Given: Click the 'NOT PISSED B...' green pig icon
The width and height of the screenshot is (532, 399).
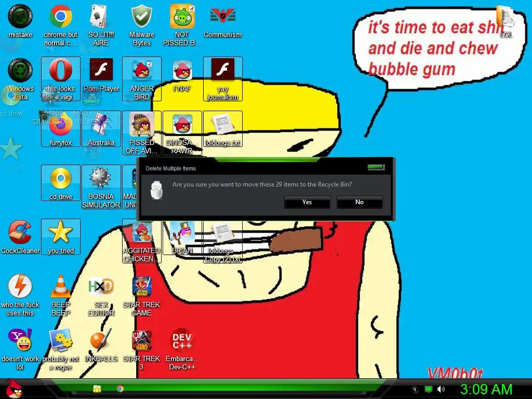Looking at the screenshot, I should (x=182, y=25).
